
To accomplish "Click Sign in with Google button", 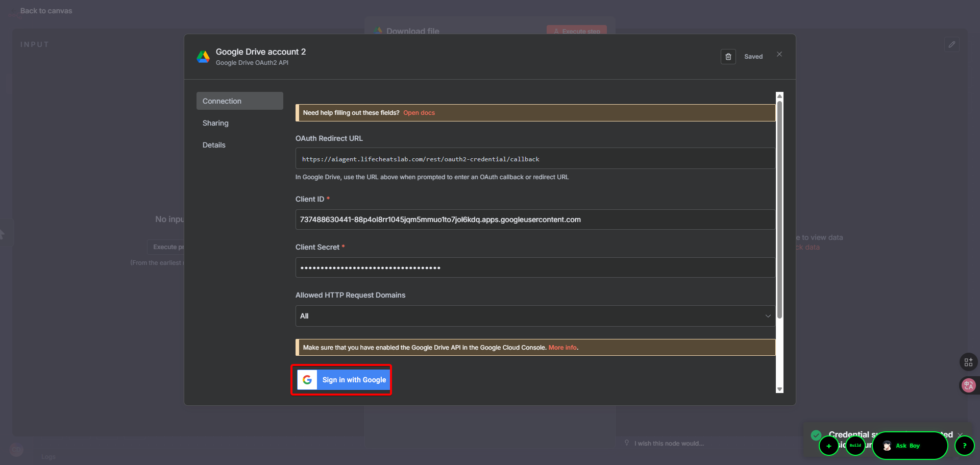I will [344, 380].
